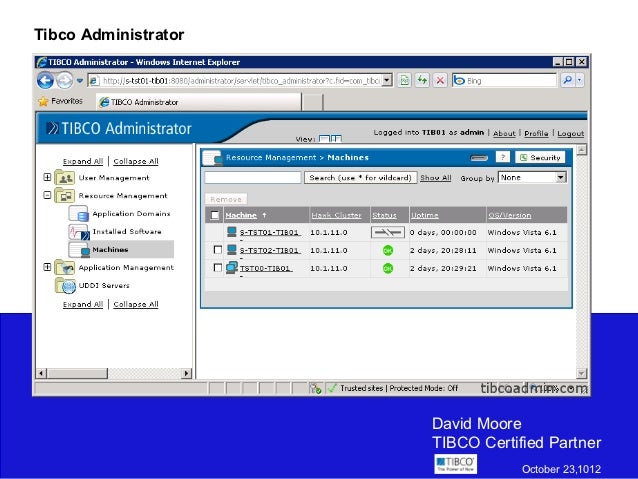Sort by OS/Version column header
The width and height of the screenshot is (638, 479).
(509, 215)
